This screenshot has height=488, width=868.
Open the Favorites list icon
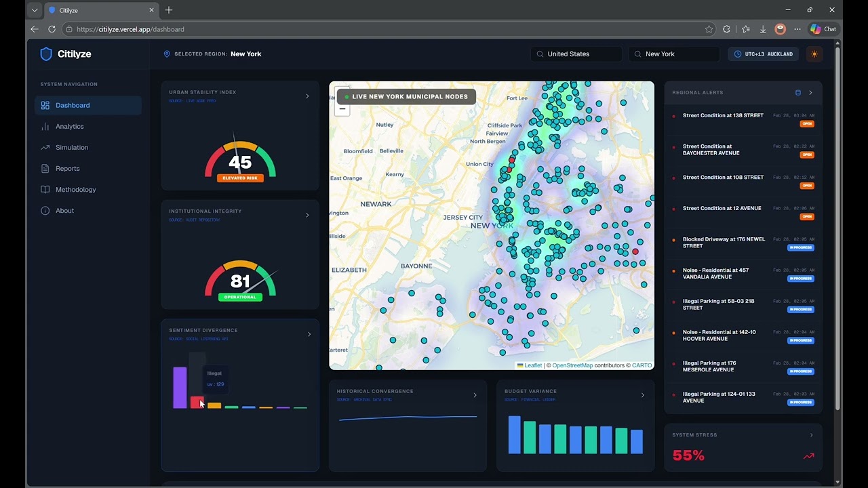coord(746,29)
